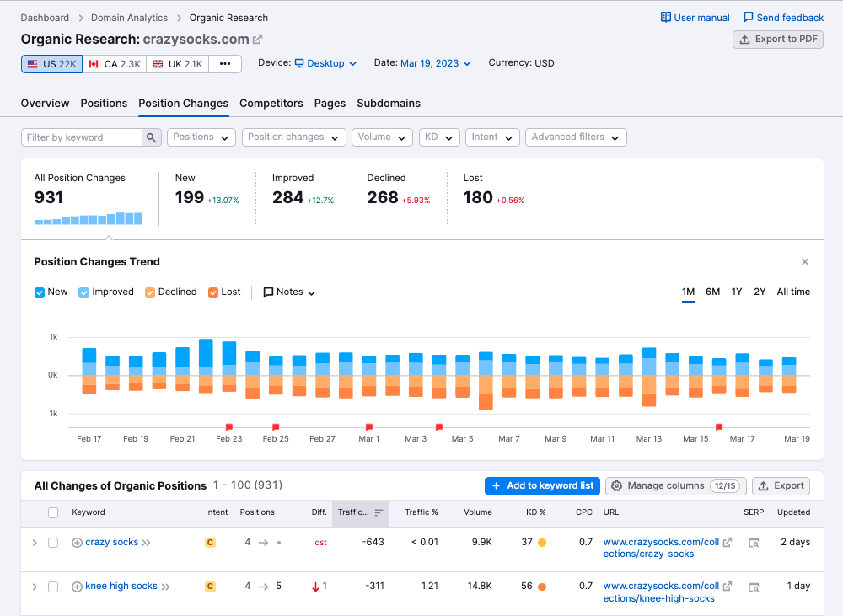Open the Notes dropdown
Image resolution: width=843 pixels, height=616 pixels.
[289, 292]
